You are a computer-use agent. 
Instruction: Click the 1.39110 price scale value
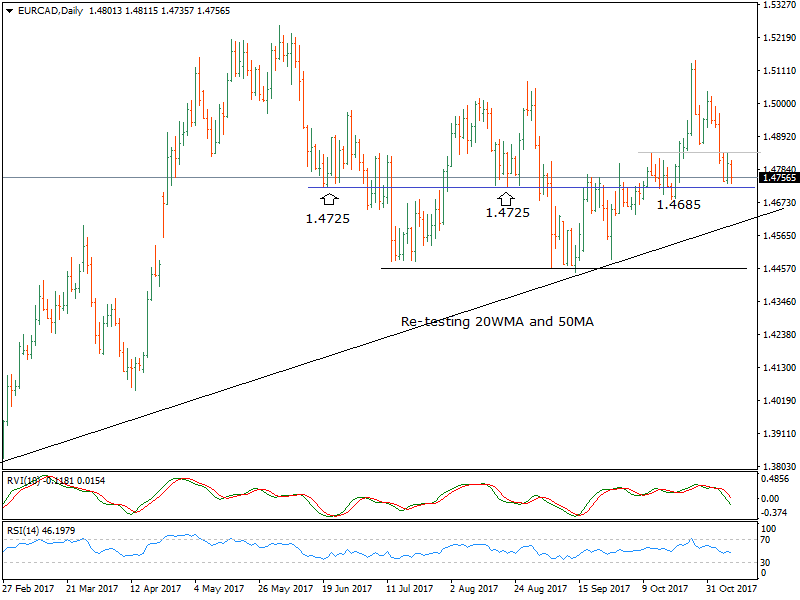click(779, 434)
